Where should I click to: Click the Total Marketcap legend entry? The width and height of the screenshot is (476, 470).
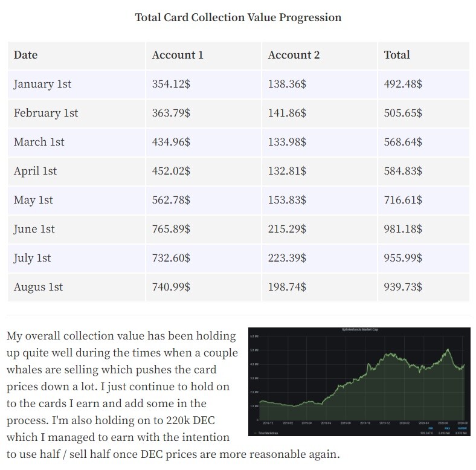266,433
